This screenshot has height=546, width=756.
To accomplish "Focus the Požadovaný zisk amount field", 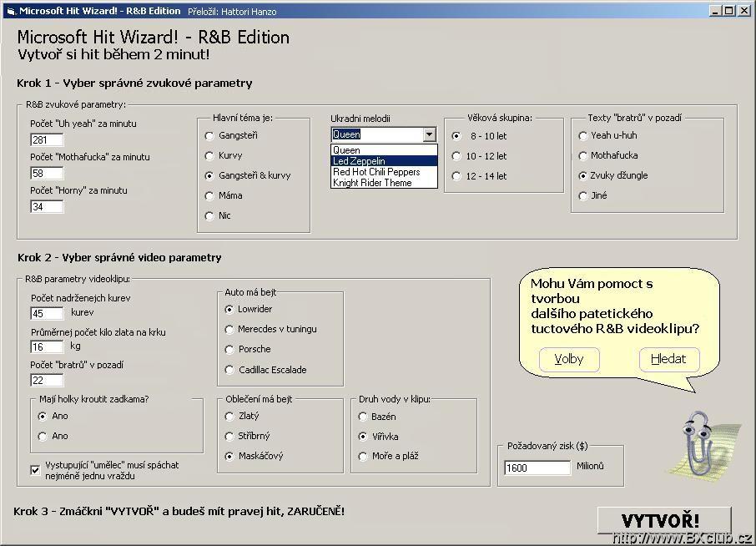I will [x=537, y=468].
